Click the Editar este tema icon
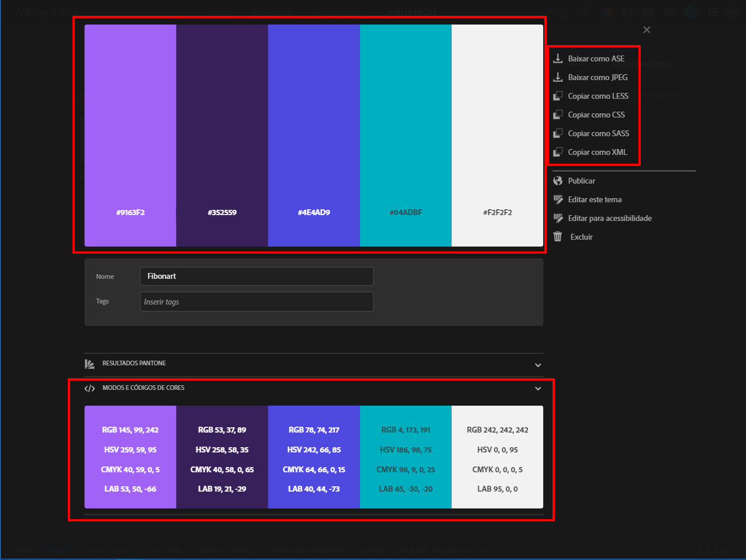The image size is (746, 560). coord(558,199)
